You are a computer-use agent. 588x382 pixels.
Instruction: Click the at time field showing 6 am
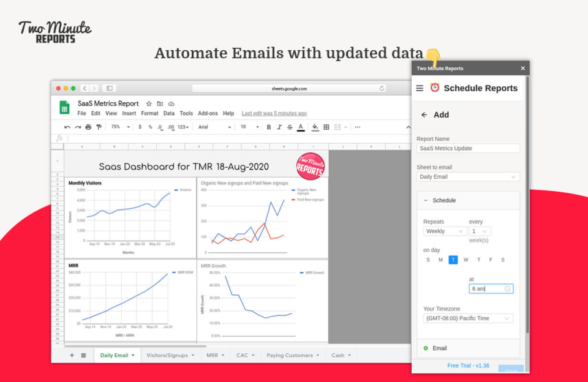point(491,289)
